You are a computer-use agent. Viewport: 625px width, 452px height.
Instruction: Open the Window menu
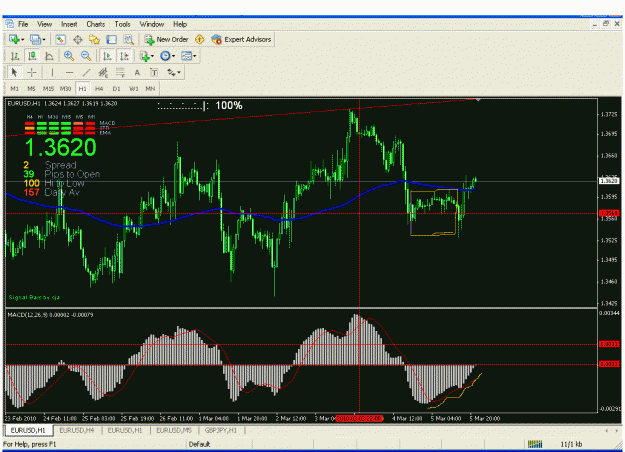click(x=152, y=24)
